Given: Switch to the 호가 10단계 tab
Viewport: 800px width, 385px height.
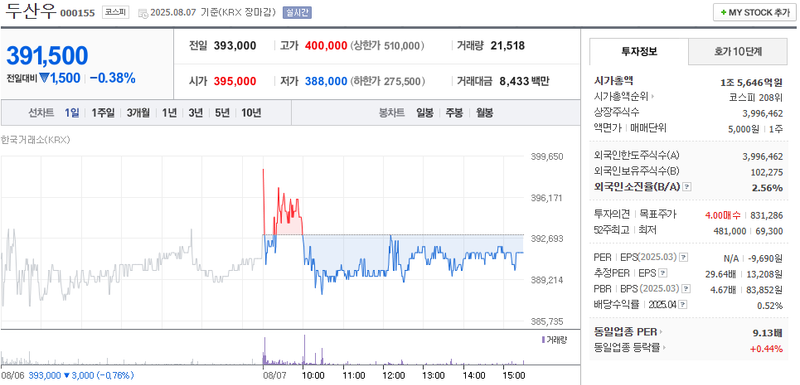Looking at the screenshot, I should [738, 51].
